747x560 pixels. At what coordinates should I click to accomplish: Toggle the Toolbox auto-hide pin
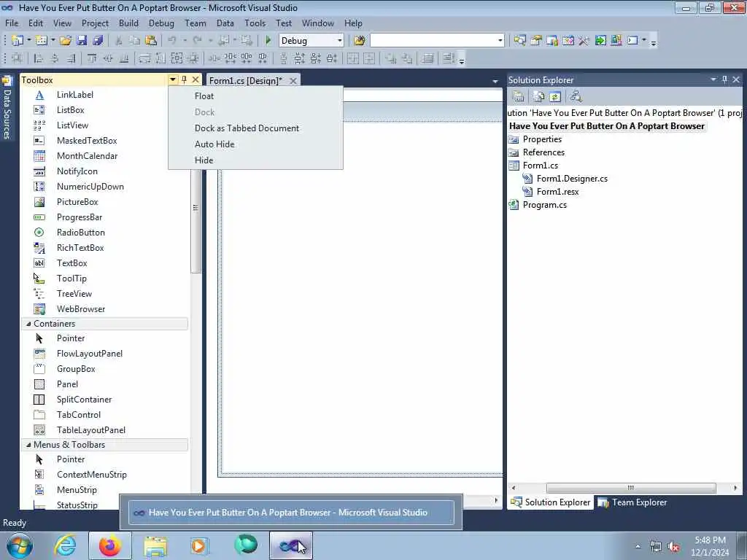184,79
